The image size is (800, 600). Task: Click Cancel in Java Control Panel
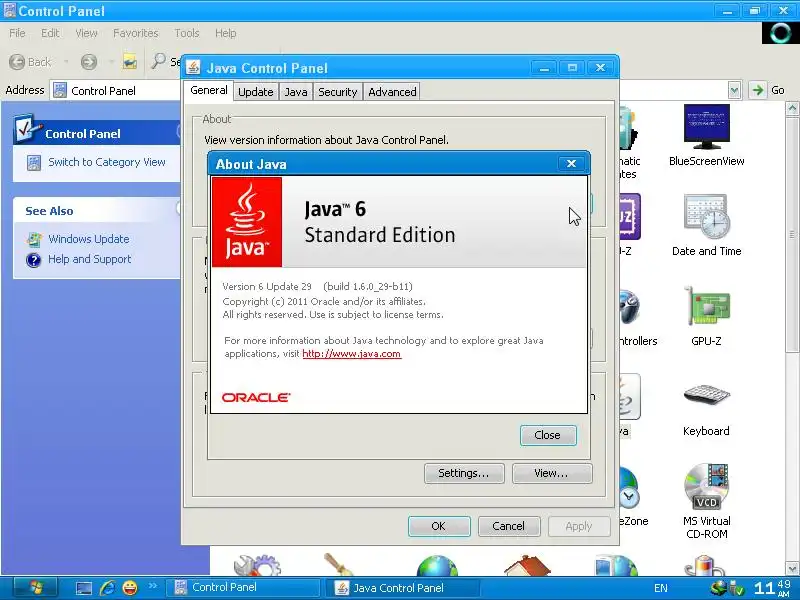point(509,526)
